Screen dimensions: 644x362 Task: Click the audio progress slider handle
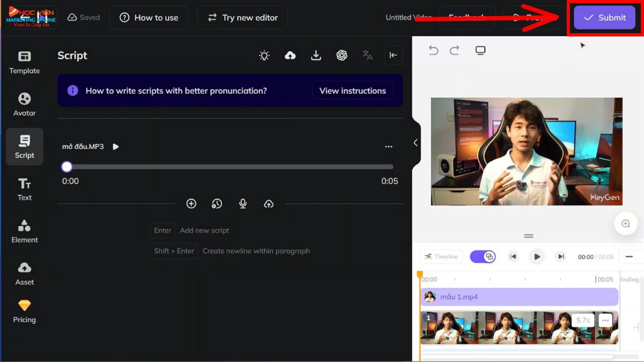tap(67, 167)
